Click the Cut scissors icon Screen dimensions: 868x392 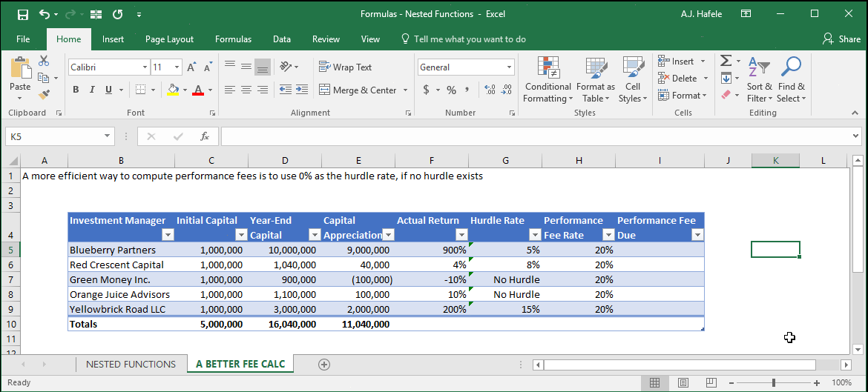click(44, 61)
